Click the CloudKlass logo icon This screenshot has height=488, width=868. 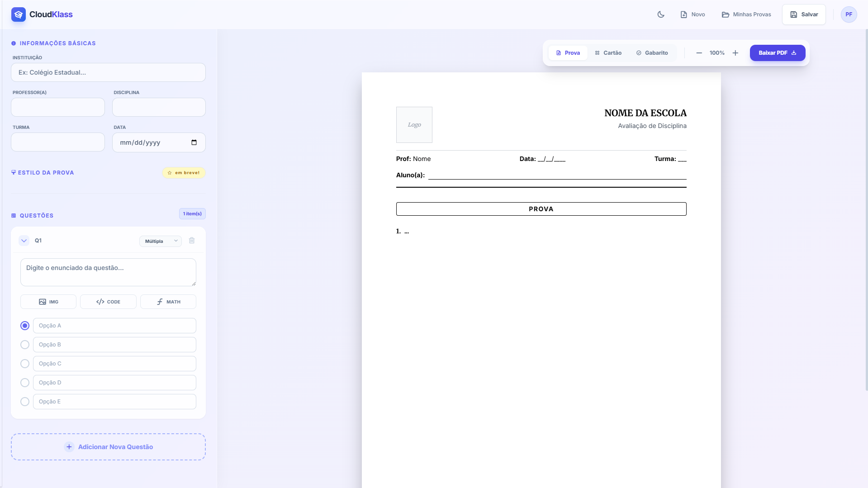[x=19, y=14]
